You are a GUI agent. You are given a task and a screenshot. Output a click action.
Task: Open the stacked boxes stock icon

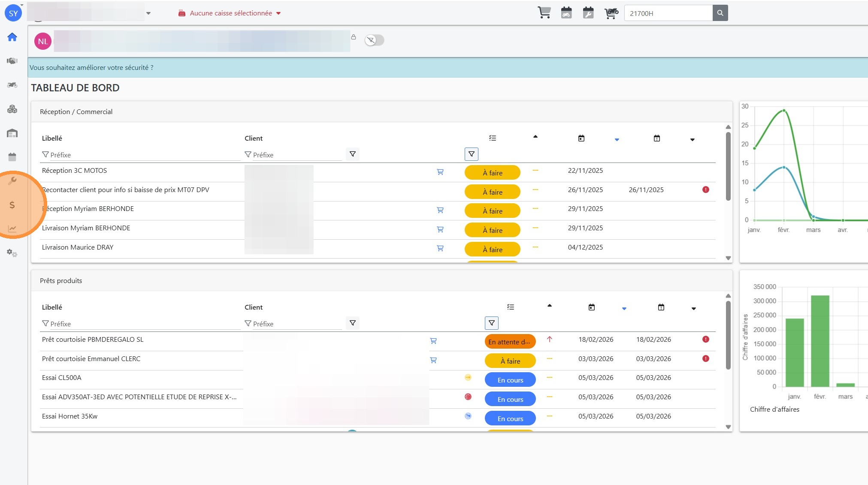click(12, 109)
